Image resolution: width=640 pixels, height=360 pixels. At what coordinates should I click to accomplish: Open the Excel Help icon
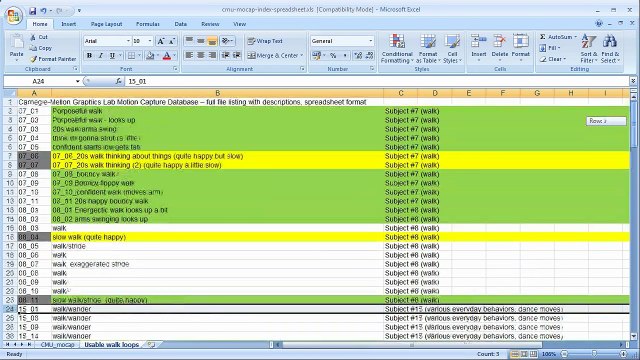click(598, 24)
